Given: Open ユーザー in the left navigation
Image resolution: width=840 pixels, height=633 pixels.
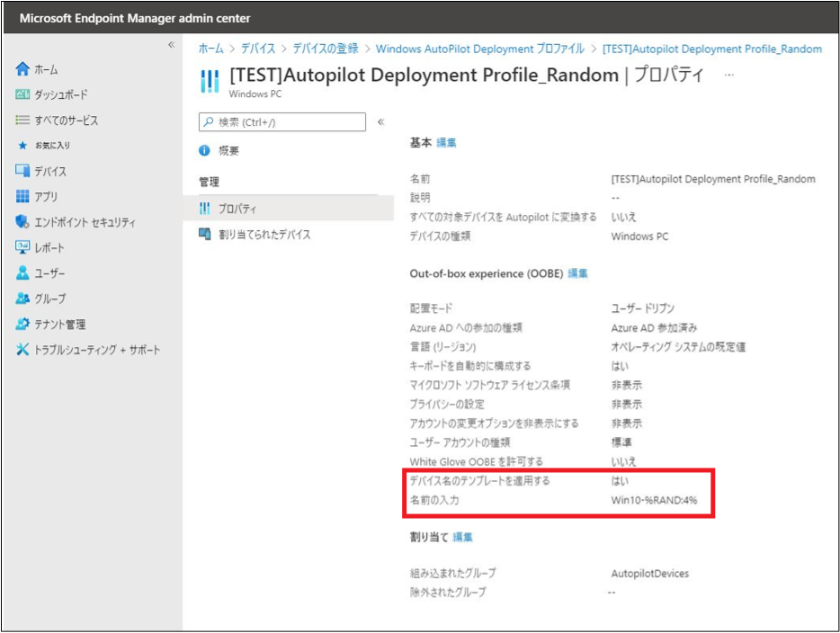Looking at the screenshot, I should (49, 273).
